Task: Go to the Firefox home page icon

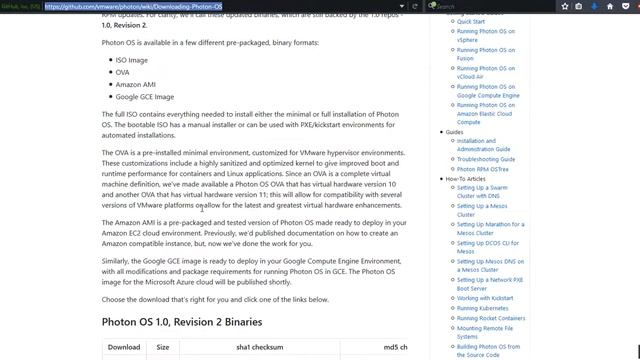Action: (x=610, y=6)
